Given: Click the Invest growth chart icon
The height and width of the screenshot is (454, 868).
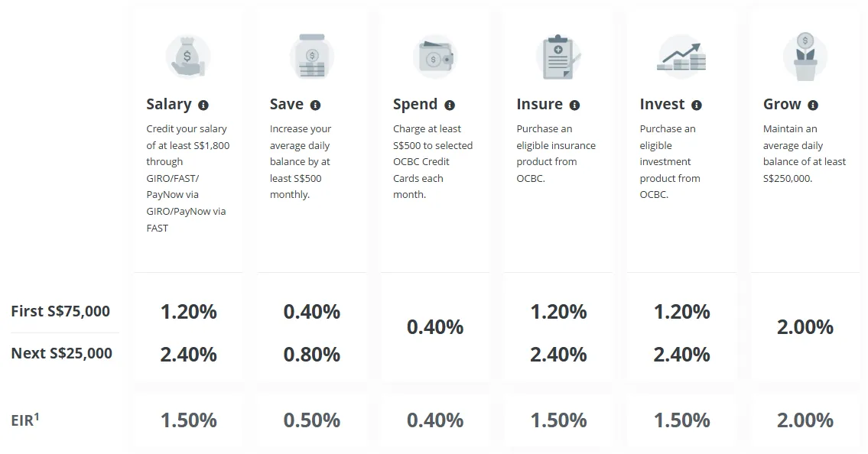Looking at the screenshot, I should coord(681,57).
